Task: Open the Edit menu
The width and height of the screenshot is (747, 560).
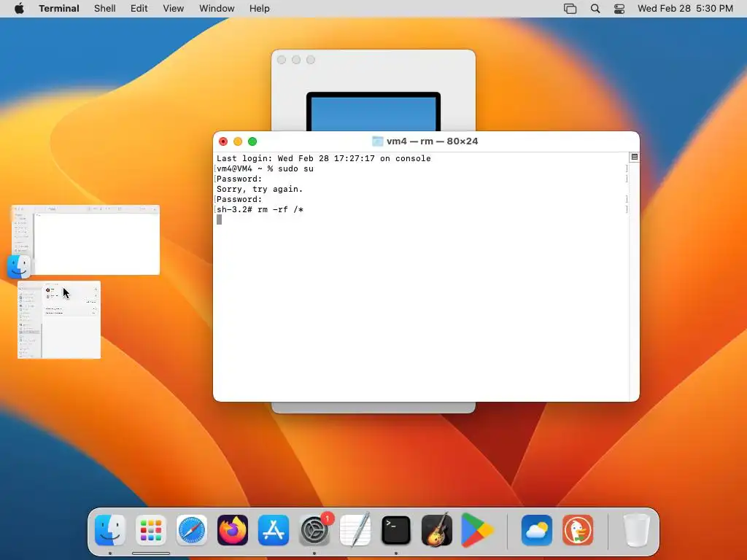Action: click(x=139, y=9)
